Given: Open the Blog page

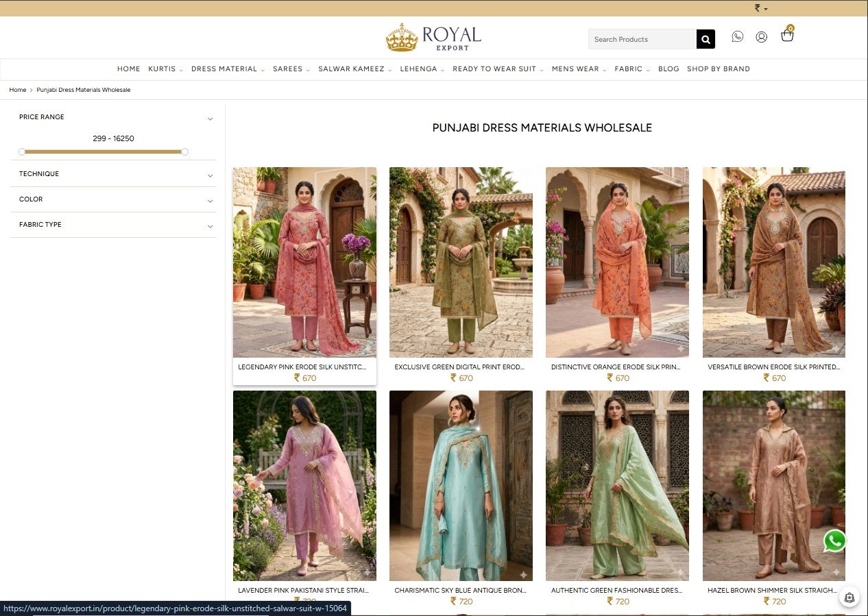Looking at the screenshot, I should (668, 69).
